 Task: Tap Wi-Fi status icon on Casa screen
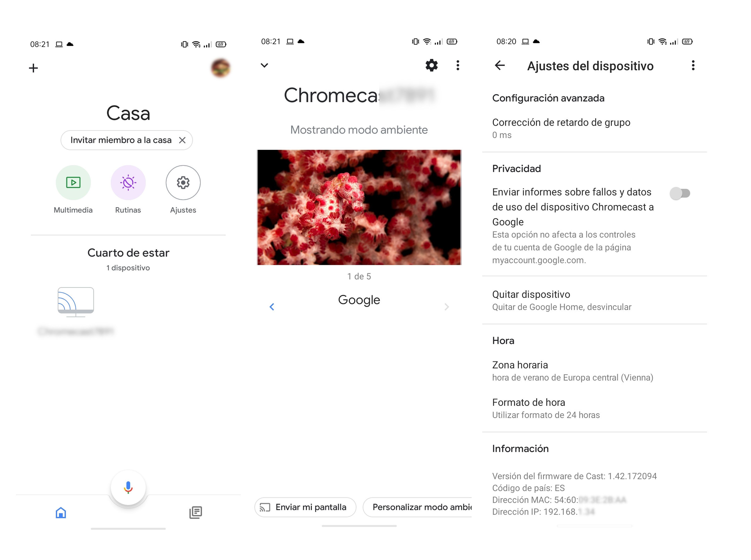[196, 44]
